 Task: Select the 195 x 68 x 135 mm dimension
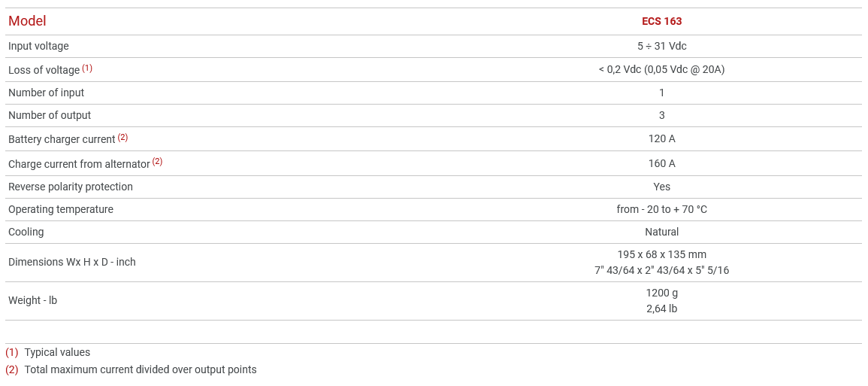click(x=661, y=254)
